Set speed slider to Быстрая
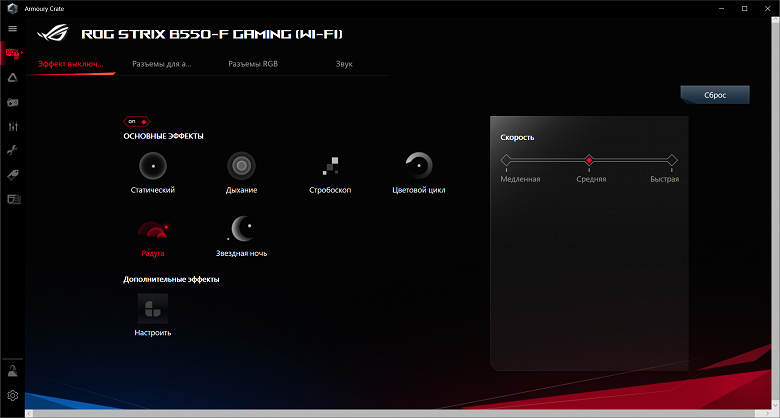The image size is (780, 418). pyautogui.click(x=672, y=160)
